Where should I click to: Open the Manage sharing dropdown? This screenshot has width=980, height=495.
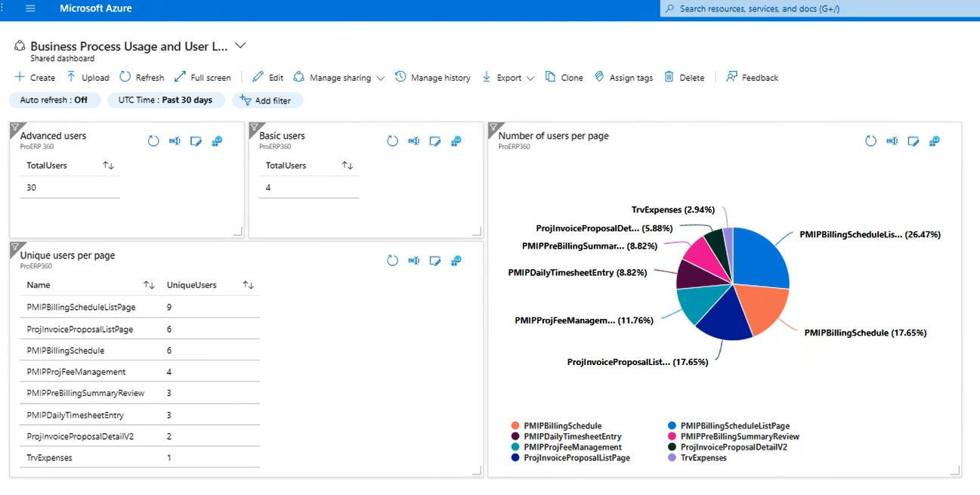point(380,78)
